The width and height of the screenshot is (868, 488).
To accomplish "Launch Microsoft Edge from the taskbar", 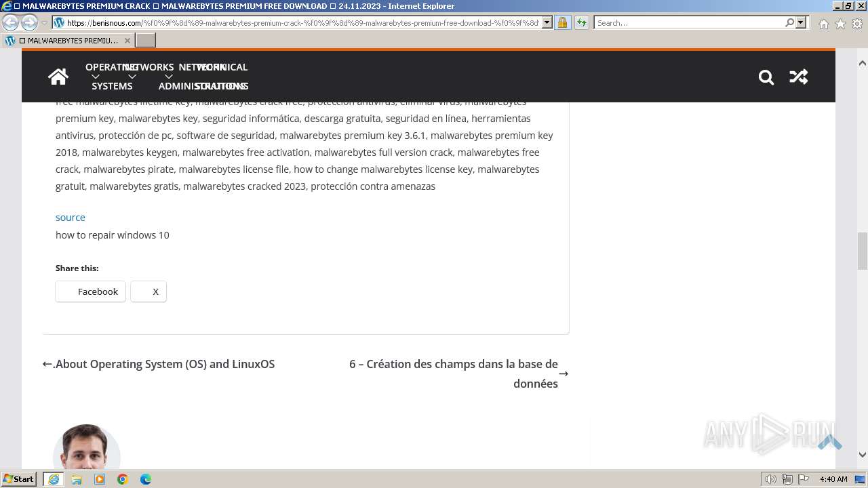I will click(x=146, y=479).
